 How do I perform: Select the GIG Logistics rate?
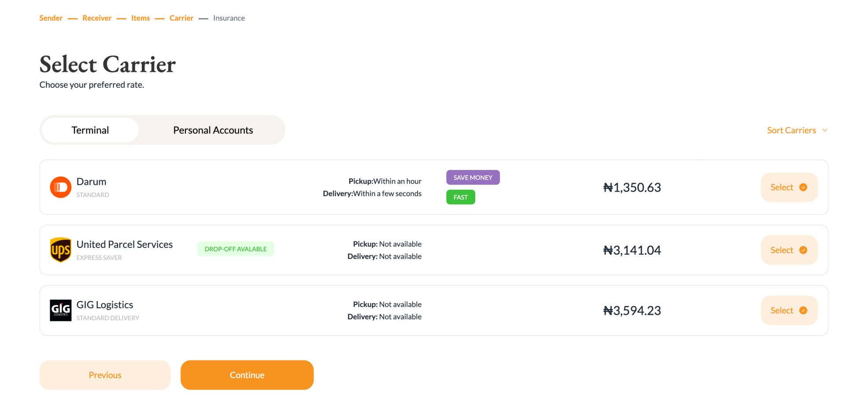click(789, 310)
